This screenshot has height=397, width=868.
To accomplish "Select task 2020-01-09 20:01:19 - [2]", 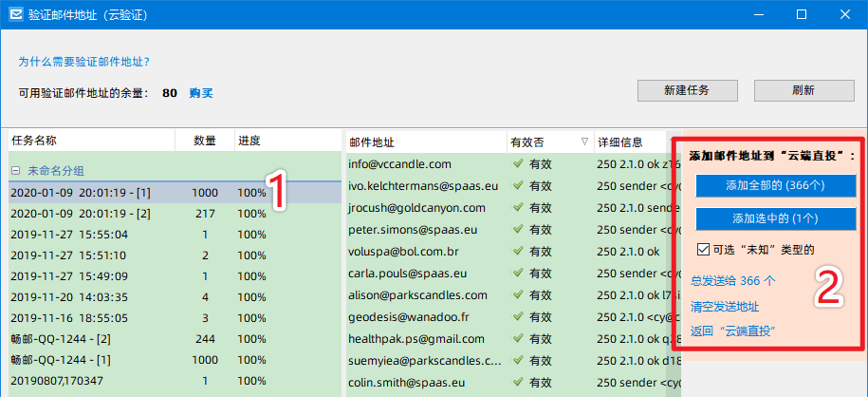I will 175,214.
